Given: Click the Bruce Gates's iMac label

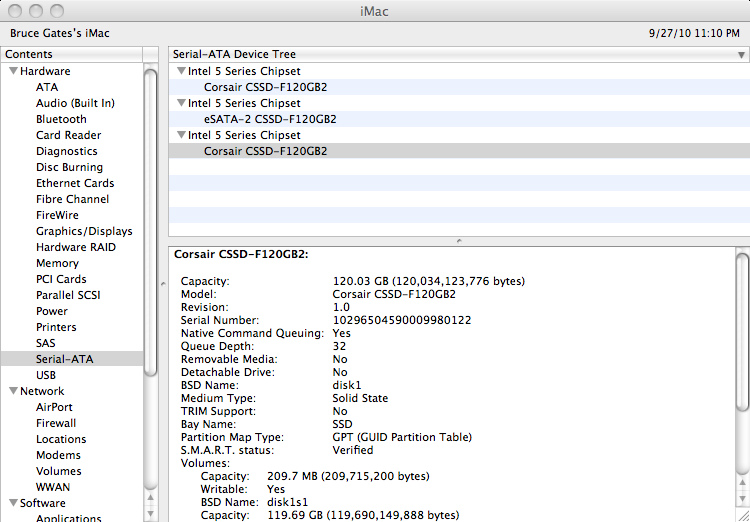Looking at the screenshot, I should click(x=60, y=33).
